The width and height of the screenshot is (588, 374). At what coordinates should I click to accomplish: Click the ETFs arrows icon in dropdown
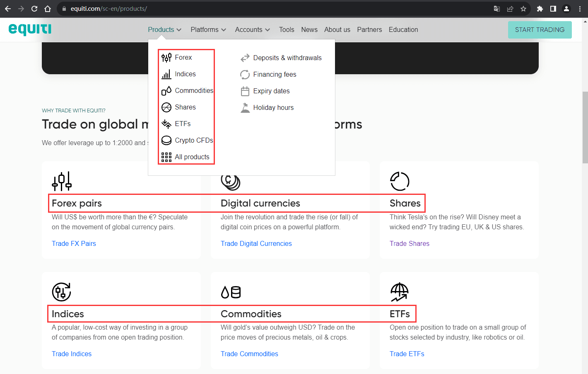point(166,124)
